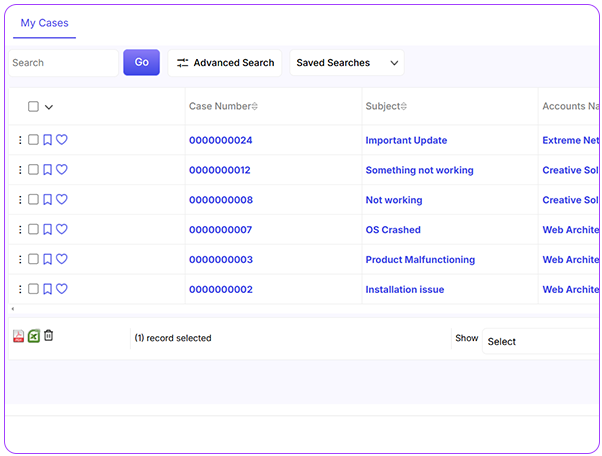Toggle the select-all header checkbox
The image size is (602, 456).
tap(33, 107)
